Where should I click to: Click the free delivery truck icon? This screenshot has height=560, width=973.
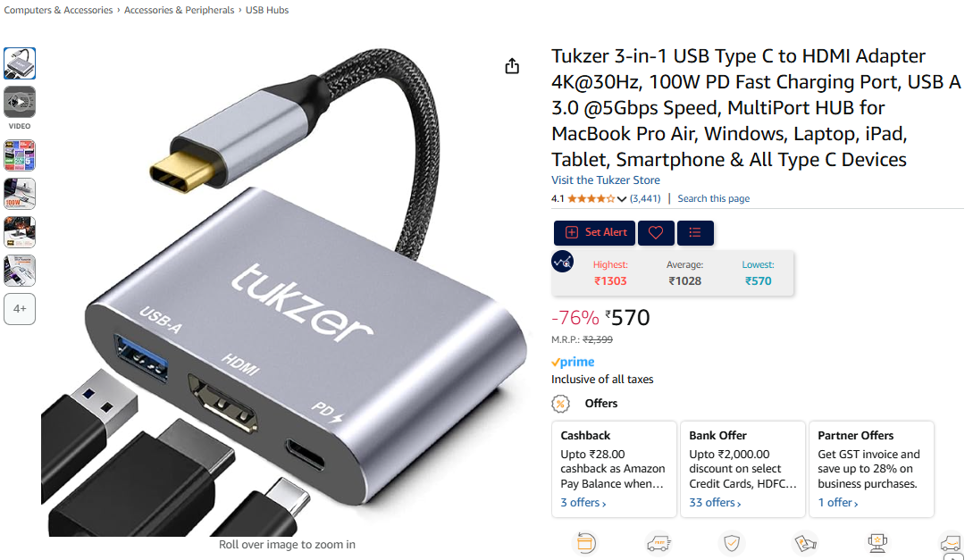click(x=658, y=543)
